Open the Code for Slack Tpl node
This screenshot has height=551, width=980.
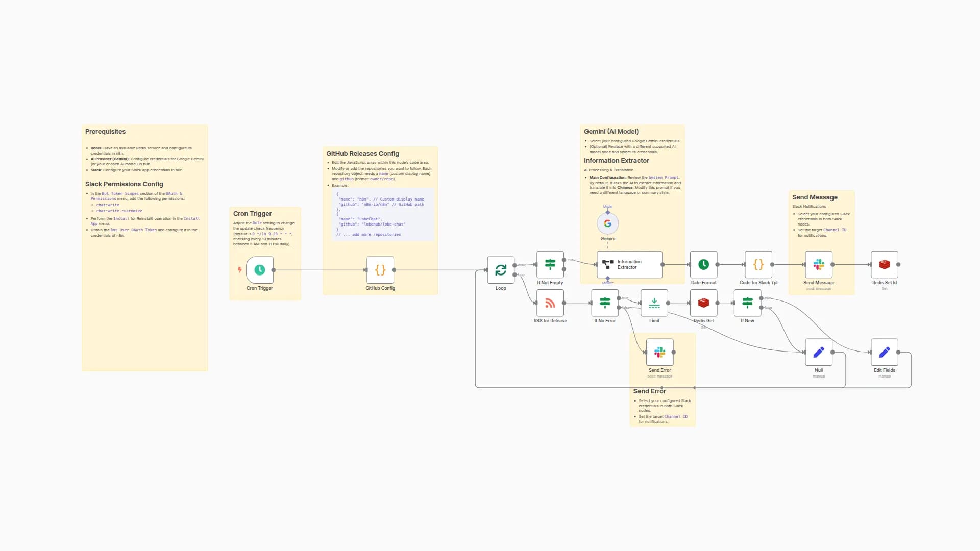(758, 264)
